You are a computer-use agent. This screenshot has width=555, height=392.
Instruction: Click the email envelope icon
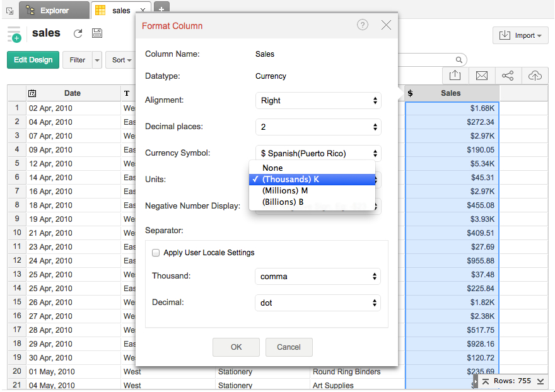[x=482, y=76]
